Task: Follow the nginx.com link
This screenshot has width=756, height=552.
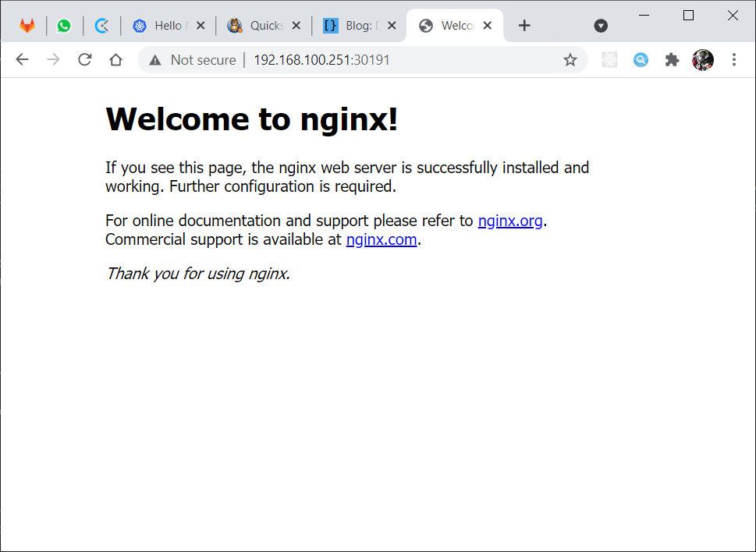Action: pos(382,239)
